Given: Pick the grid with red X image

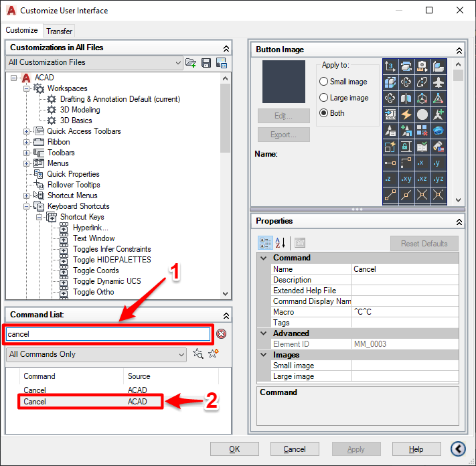Looking at the screenshot, I should click(x=422, y=131).
